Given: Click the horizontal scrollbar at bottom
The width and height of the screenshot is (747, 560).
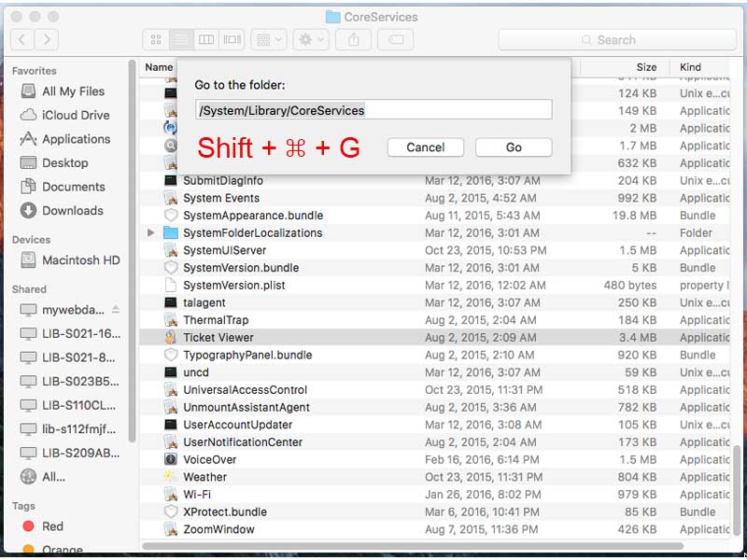Looking at the screenshot, I should (413, 546).
